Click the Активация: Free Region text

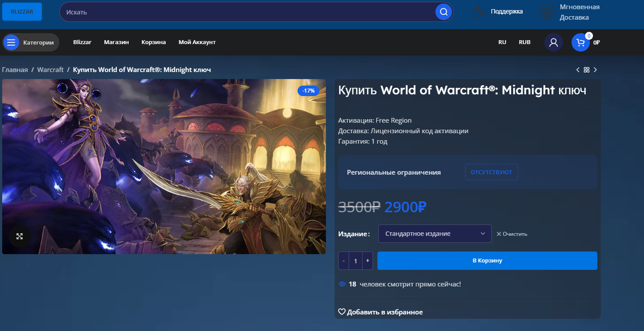(x=375, y=120)
